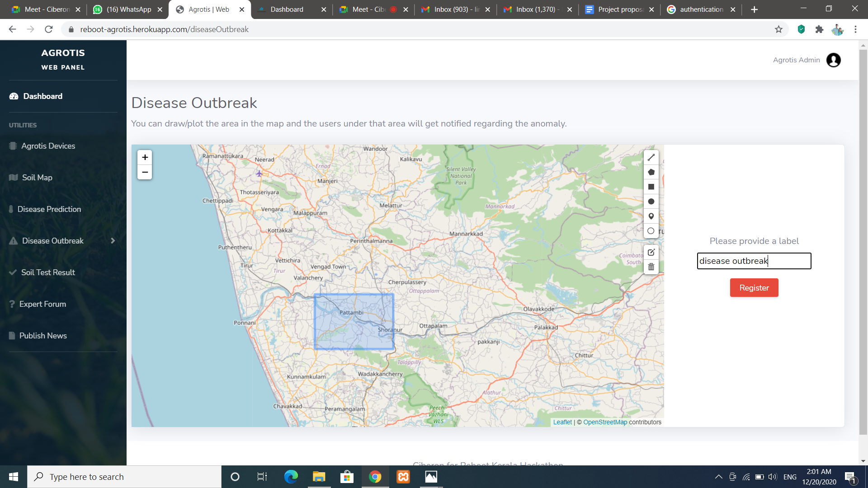
Task: Select the draw marker tool
Action: click(651, 216)
